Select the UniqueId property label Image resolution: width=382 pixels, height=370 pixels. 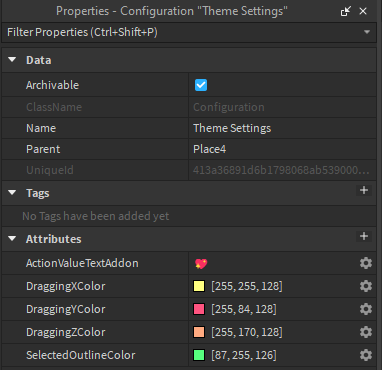[x=50, y=170]
